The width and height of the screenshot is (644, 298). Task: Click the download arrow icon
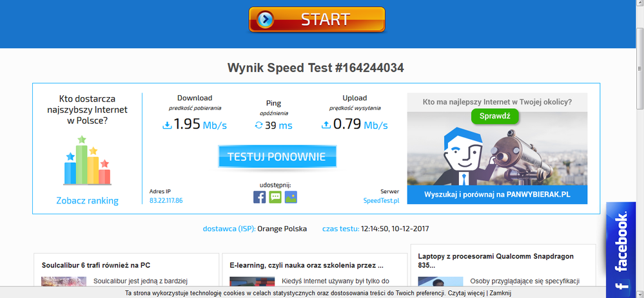[167, 126]
